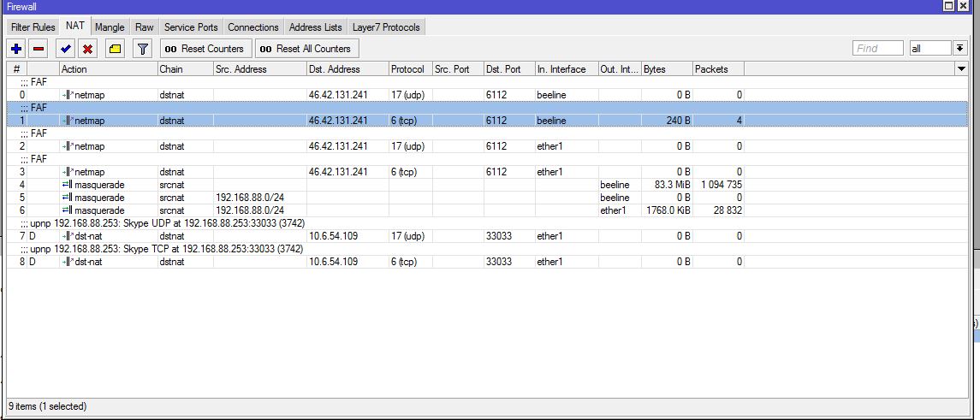Click 'beeline' In. Interface in rule 1
Viewport: 980px width, 420px height.
point(551,121)
